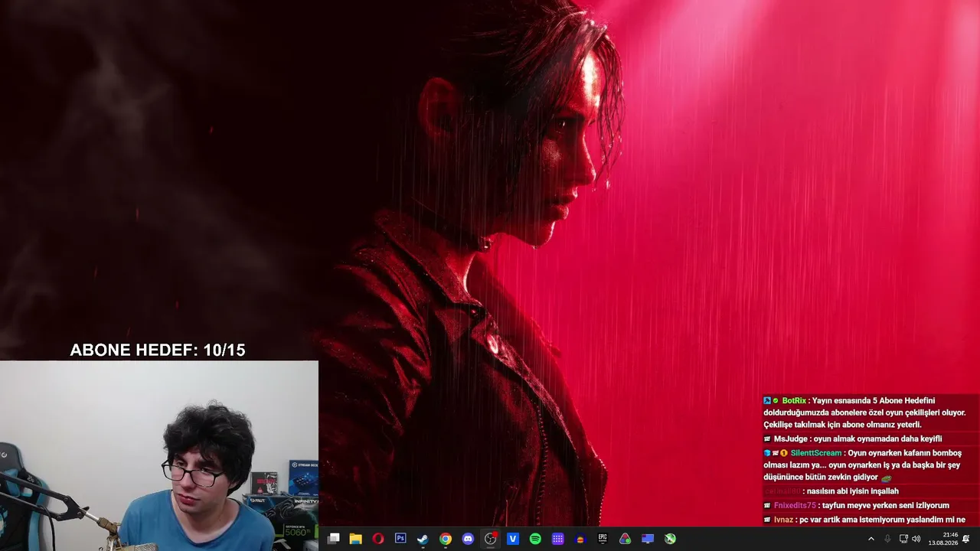Launch the Opera browser from taskbar
Image resolution: width=980 pixels, height=551 pixels.
pyautogui.click(x=378, y=539)
